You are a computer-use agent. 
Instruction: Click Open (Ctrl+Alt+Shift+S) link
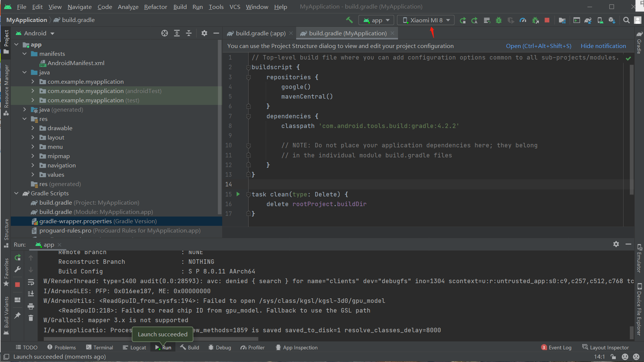(x=538, y=46)
